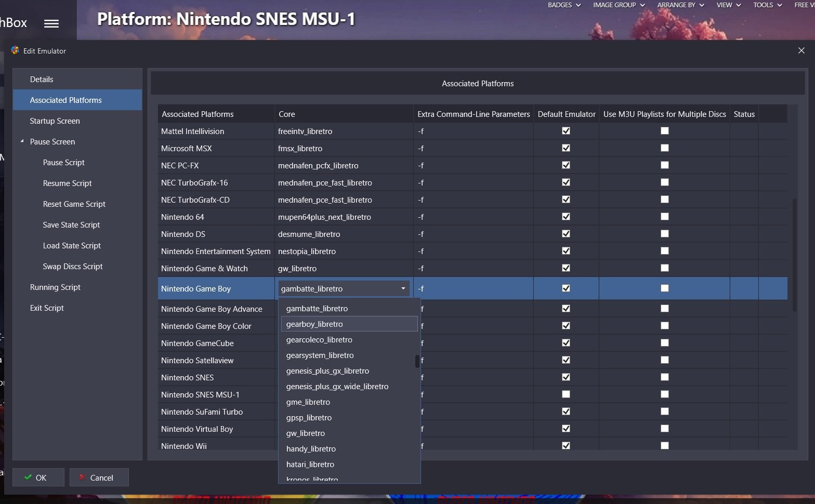Select the NEC TurboGrafx-CD row

point(472,200)
